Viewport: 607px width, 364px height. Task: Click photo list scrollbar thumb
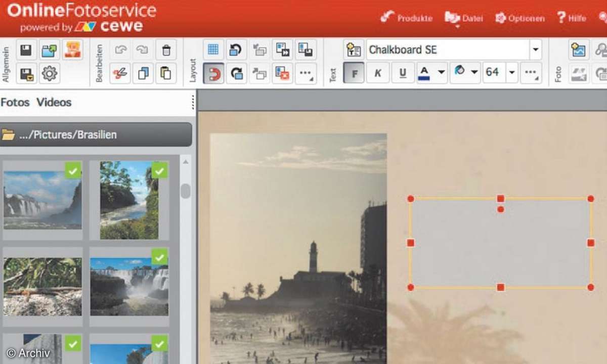[186, 191]
